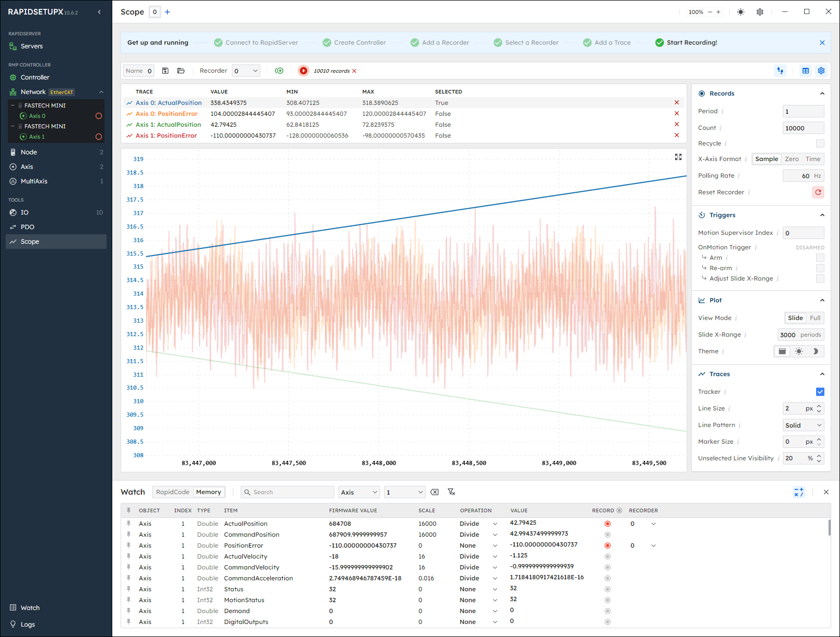Click the formula icon in Watch panel
Image resolution: width=840 pixels, height=637 pixels.
coord(799,492)
